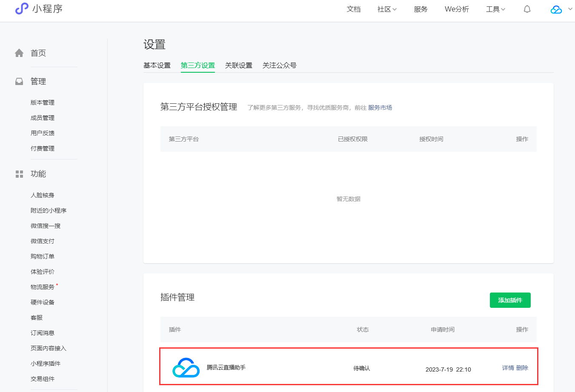Image resolution: width=575 pixels, height=392 pixels.
Task: Open 版本管理 in sidebar
Action: 43,102
